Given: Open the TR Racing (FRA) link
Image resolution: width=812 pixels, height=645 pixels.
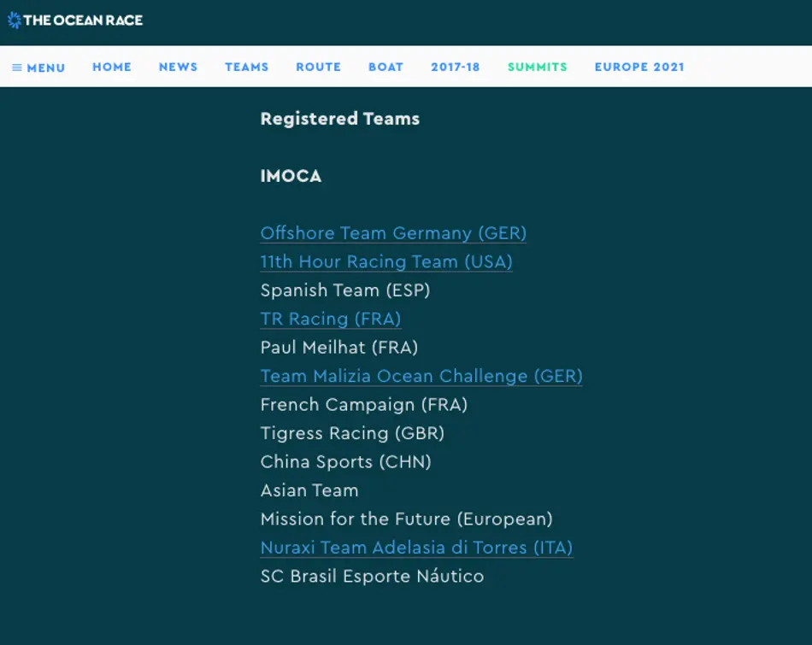Looking at the screenshot, I should (x=331, y=319).
